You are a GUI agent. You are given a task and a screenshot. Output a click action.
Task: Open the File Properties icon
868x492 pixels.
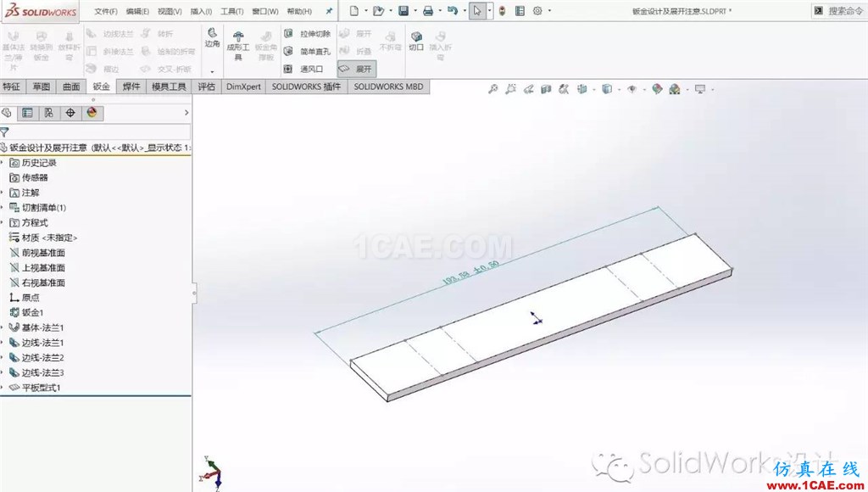pyautogui.click(x=520, y=10)
